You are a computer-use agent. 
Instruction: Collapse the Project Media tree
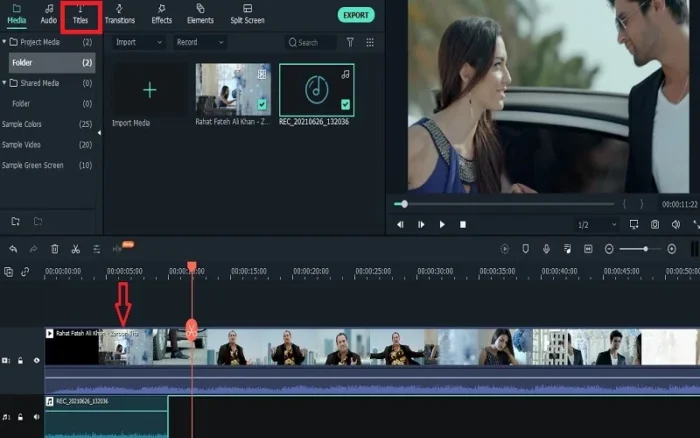tap(4, 42)
